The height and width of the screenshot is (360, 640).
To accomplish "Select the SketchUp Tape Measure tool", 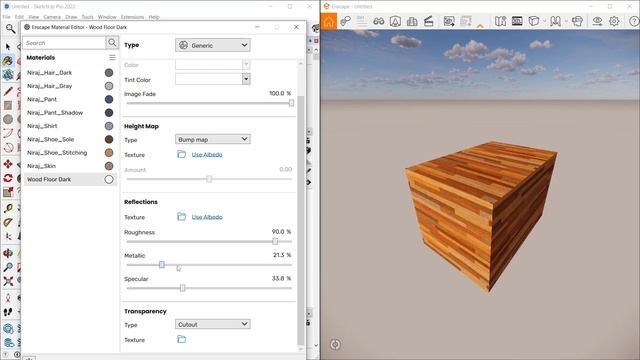I will pyautogui.click(x=8, y=209).
